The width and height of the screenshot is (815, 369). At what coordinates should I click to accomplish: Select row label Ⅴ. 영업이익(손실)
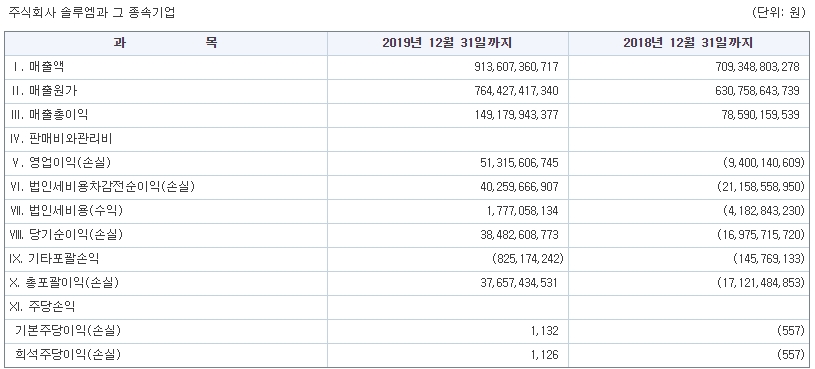pyautogui.click(x=61, y=163)
